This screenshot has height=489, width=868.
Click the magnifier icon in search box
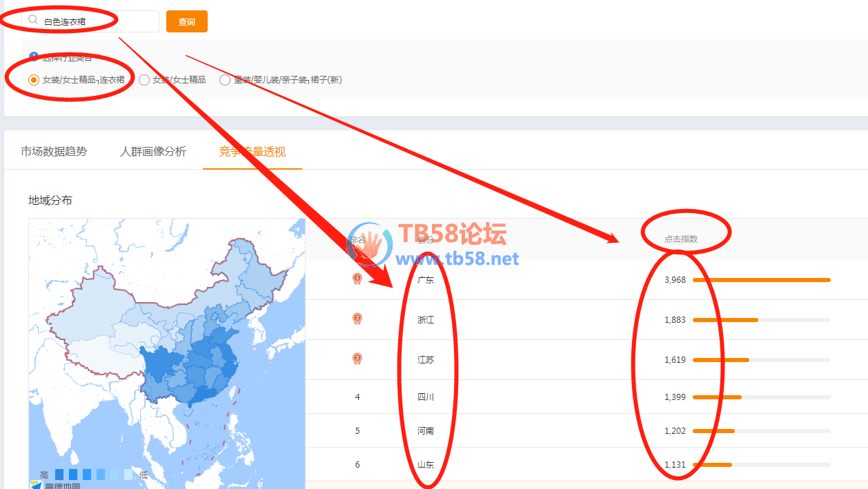[x=32, y=21]
